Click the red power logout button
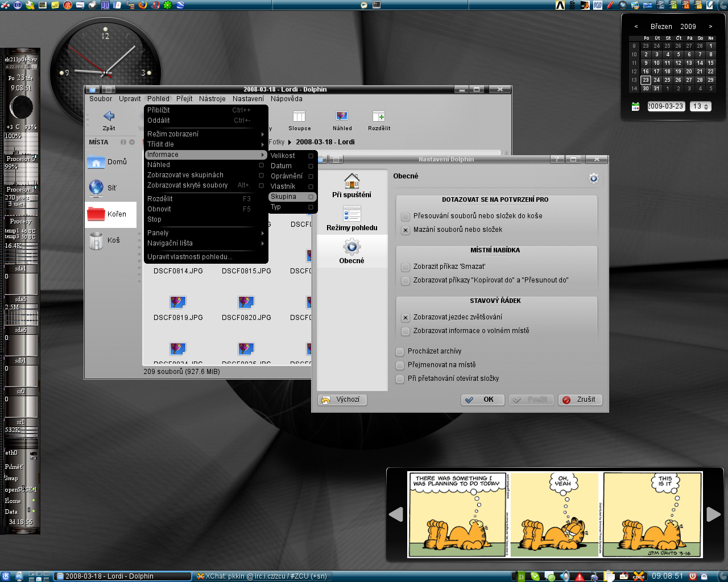The width and height of the screenshot is (728, 582). coord(693,576)
